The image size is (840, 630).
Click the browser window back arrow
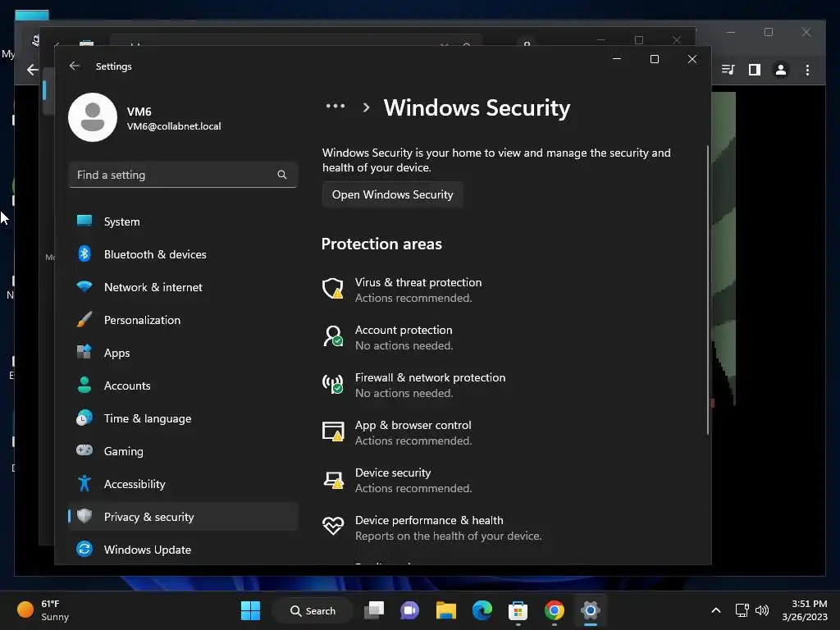coord(33,70)
